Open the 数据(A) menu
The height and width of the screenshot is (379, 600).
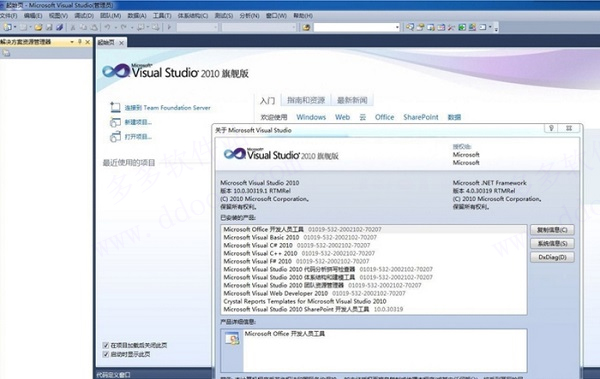137,16
